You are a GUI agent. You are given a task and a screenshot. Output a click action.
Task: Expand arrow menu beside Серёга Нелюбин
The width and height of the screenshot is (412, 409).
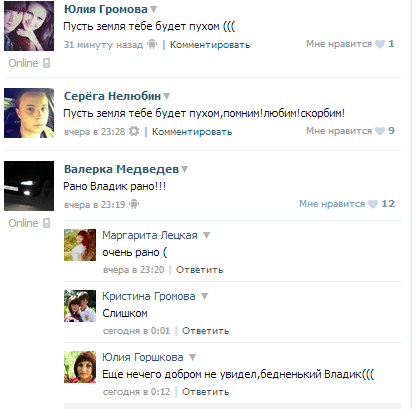tap(166, 96)
